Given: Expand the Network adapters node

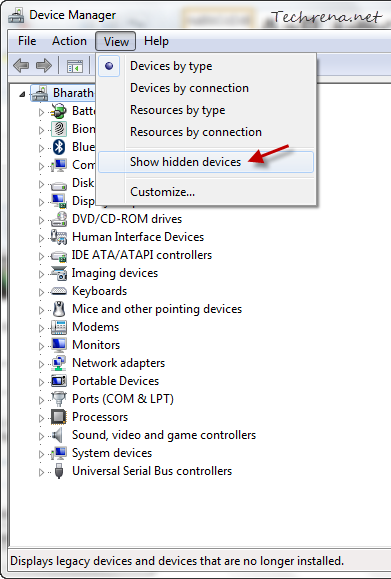Looking at the screenshot, I should pos(41,364).
